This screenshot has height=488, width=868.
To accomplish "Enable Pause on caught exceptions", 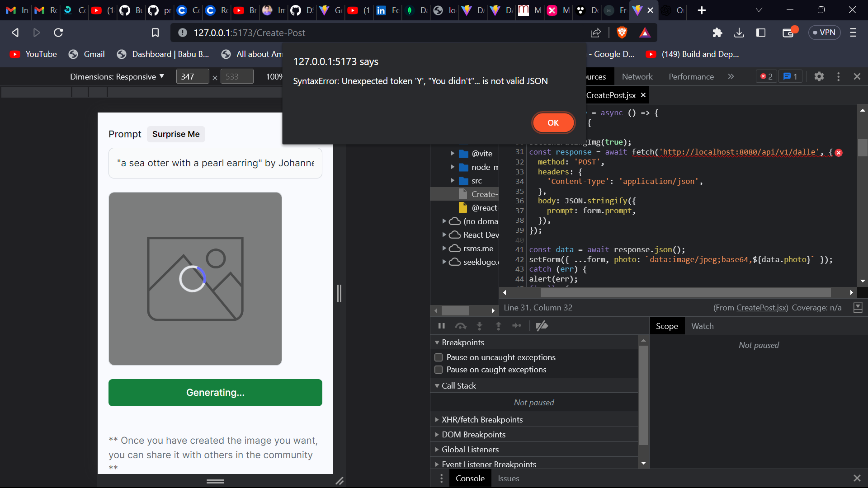I will [x=439, y=370].
